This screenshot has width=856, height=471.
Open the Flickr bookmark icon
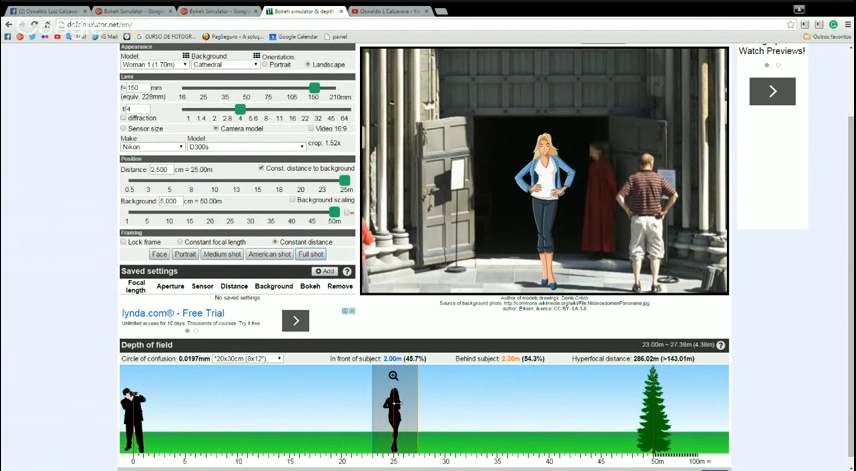point(45,37)
